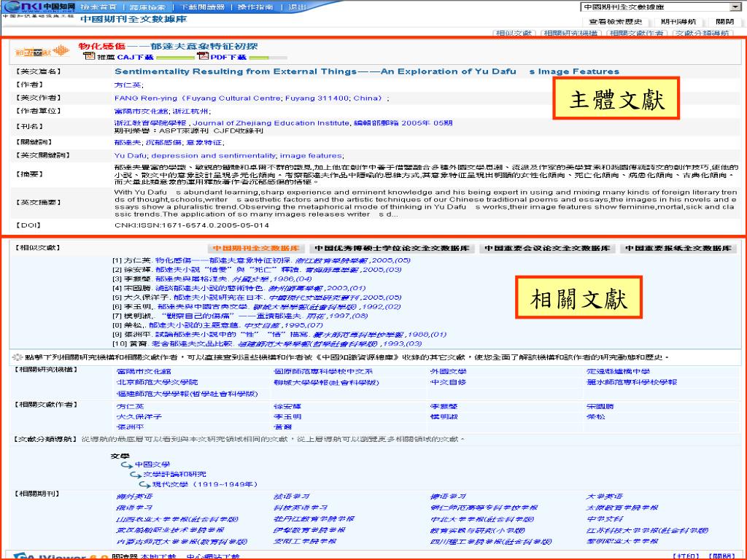The width and height of the screenshot is (747, 560).
Task: Select 中国优秀博硕士学位论文全文数据库 tab
Action: (x=392, y=249)
